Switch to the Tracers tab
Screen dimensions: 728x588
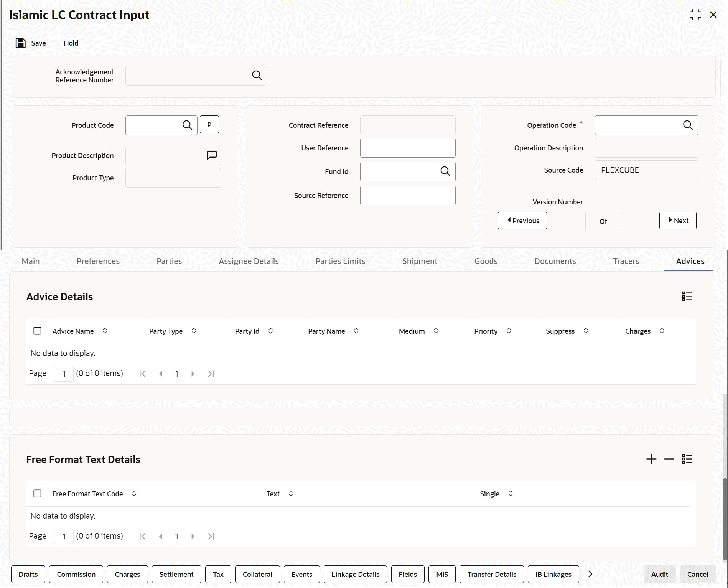626,261
